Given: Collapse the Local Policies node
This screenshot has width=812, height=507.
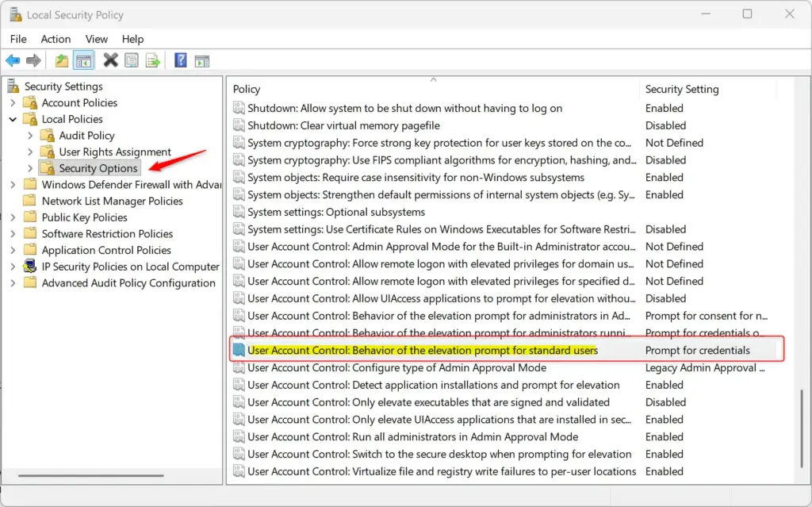Looking at the screenshot, I should pyautogui.click(x=13, y=119).
